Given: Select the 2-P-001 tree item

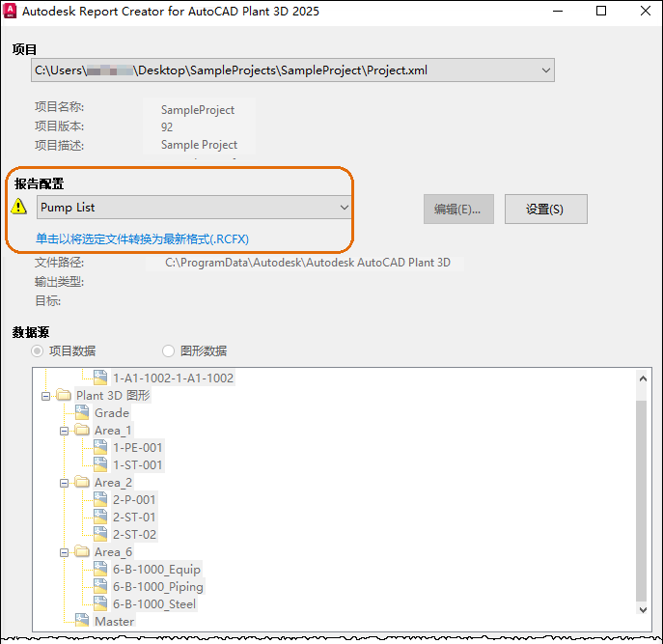Looking at the screenshot, I should pyautogui.click(x=134, y=499).
